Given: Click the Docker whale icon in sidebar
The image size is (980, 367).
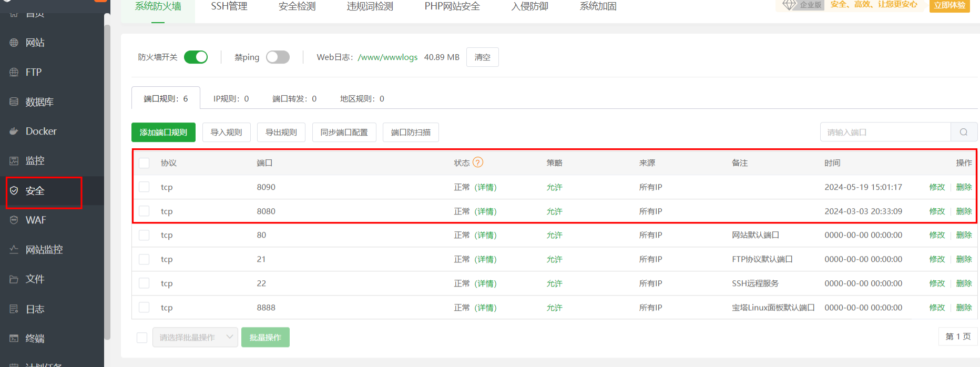Looking at the screenshot, I should tap(14, 131).
